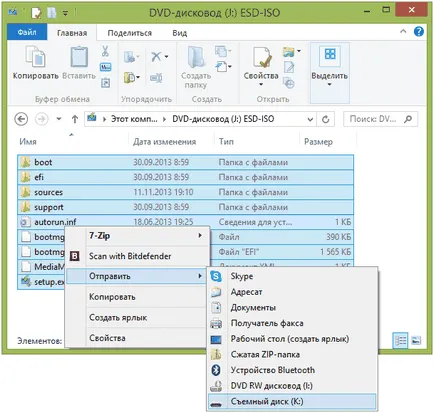The height and width of the screenshot is (413, 434).
Task: Open the 7-Zip submenu
Action: click(x=137, y=236)
